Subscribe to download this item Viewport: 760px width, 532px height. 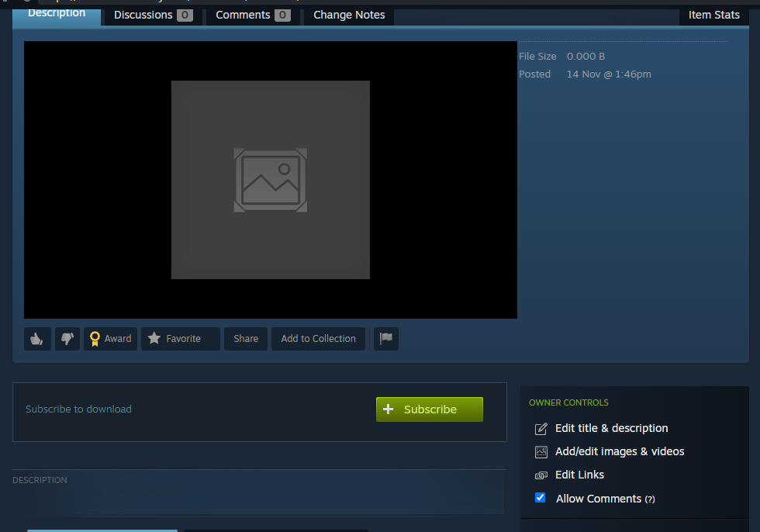[430, 409]
